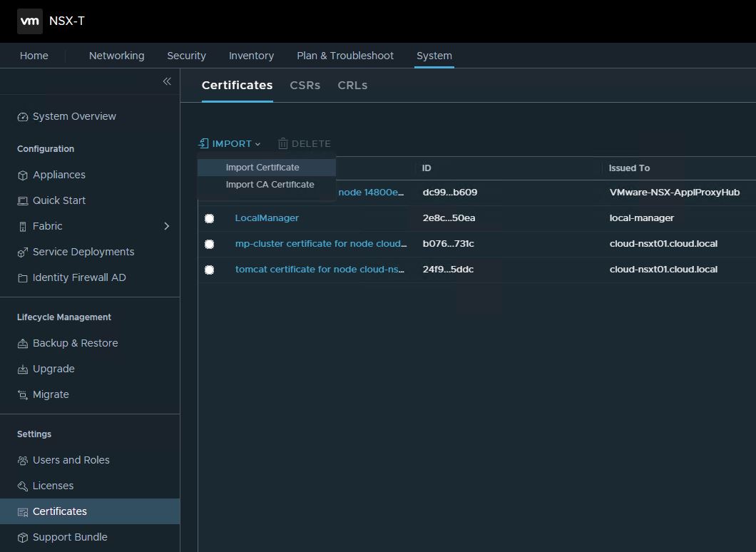The height and width of the screenshot is (552, 756).
Task: Switch to the CSRs tab
Action: coord(305,85)
